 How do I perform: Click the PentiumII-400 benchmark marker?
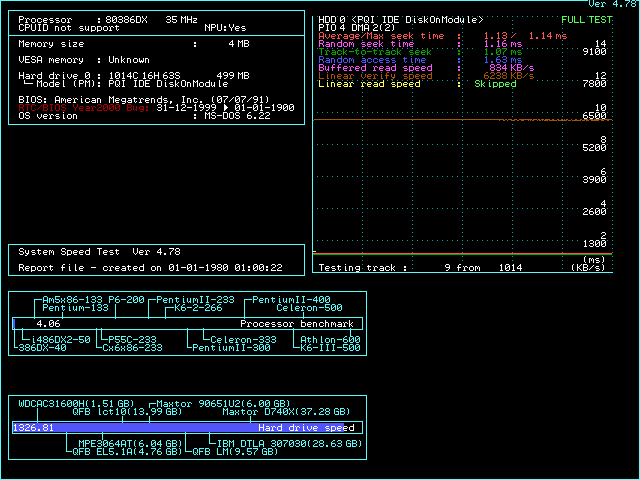point(291,300)
